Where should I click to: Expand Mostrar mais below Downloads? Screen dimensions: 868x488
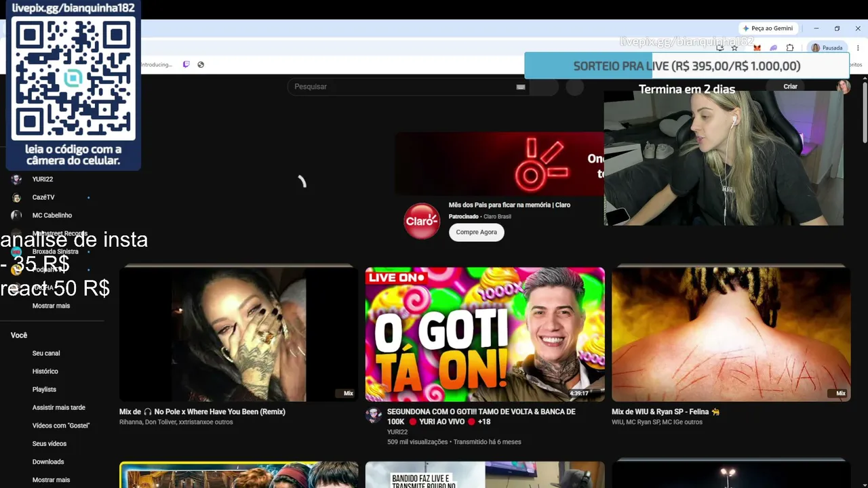coord(51,480)
